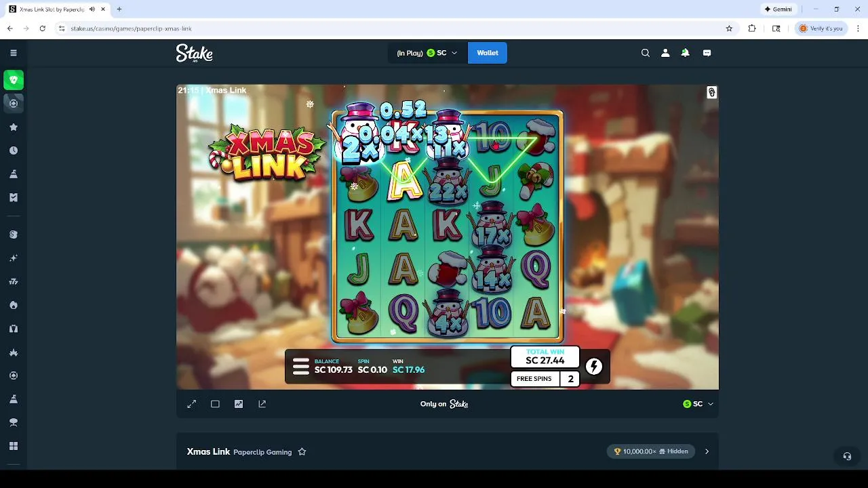Click the grid apps icon in sidebar
Viewport: 868px width, 488px height.
tap(14, 446)
